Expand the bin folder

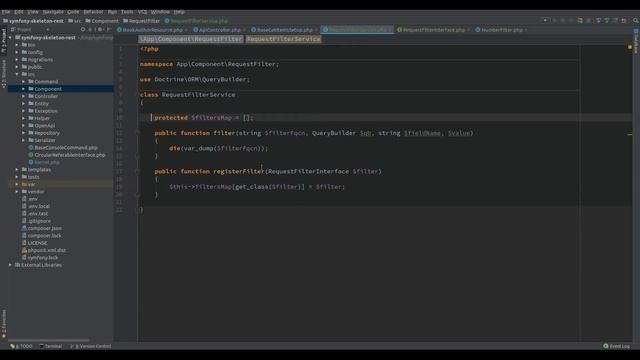(x=17, y=45)
